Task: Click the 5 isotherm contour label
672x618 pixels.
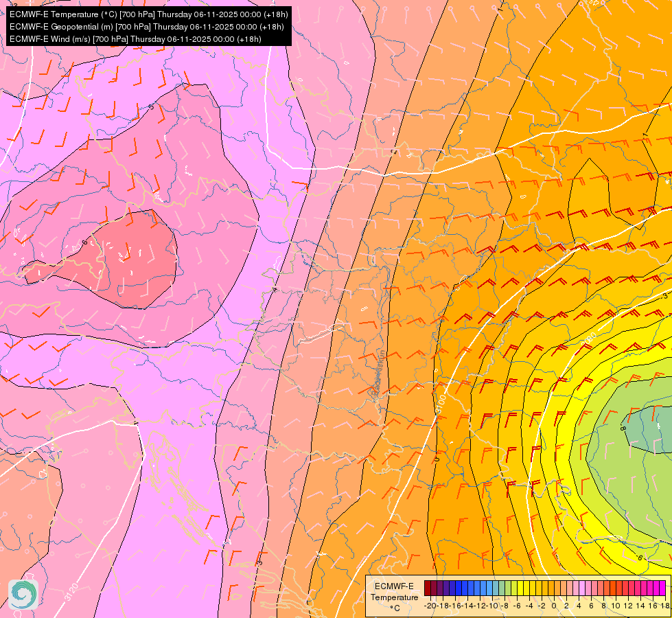Action: pos(151,107)
